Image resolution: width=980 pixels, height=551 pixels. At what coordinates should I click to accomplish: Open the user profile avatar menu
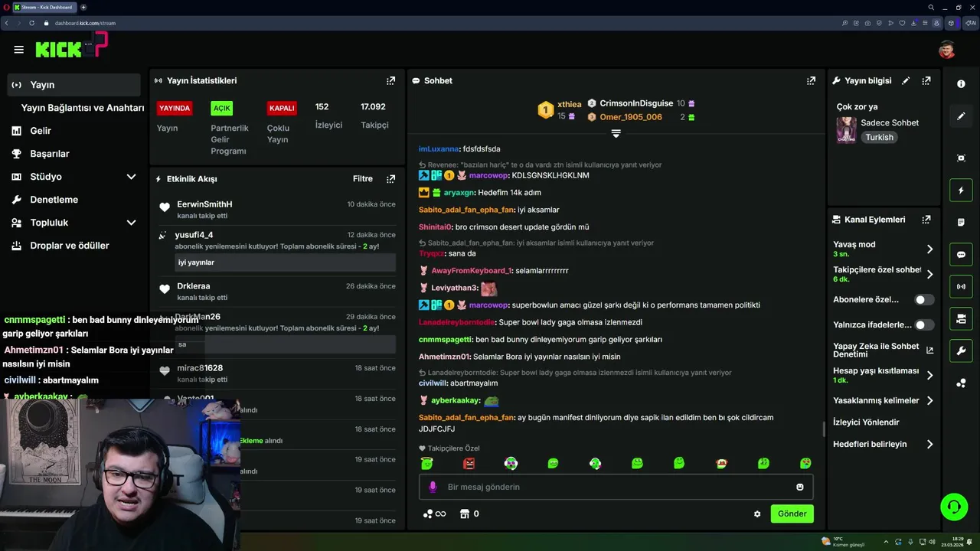tap(947, 50)
